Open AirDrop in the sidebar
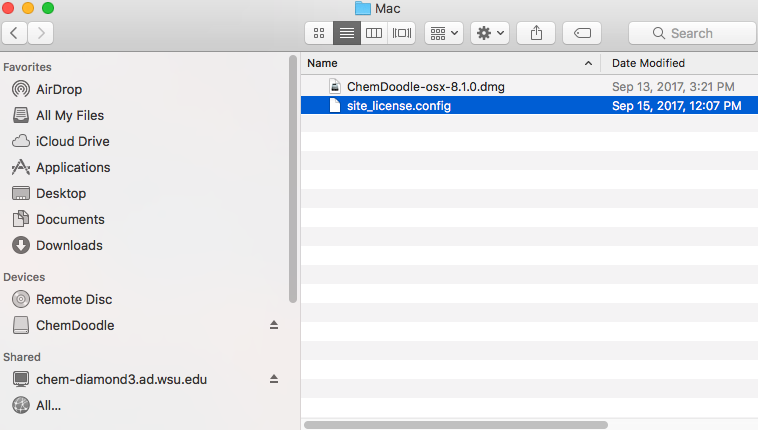 [x=58, y=89]
